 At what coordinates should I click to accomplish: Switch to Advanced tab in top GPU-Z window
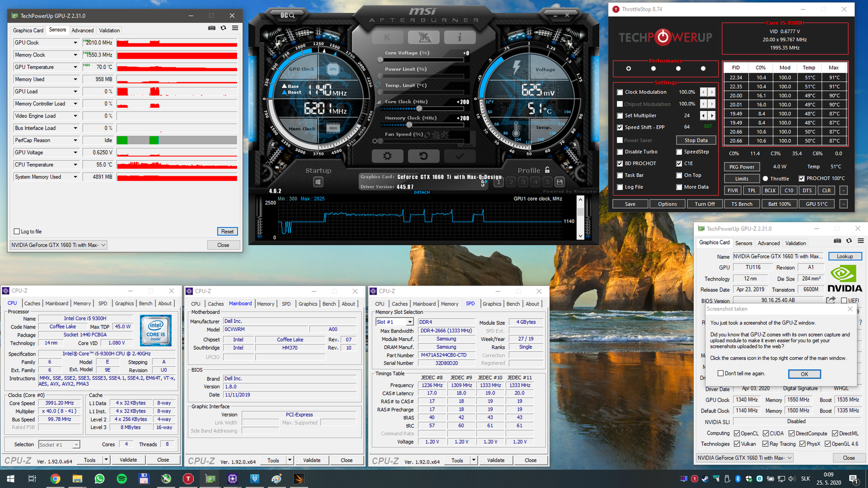(82, 30)
